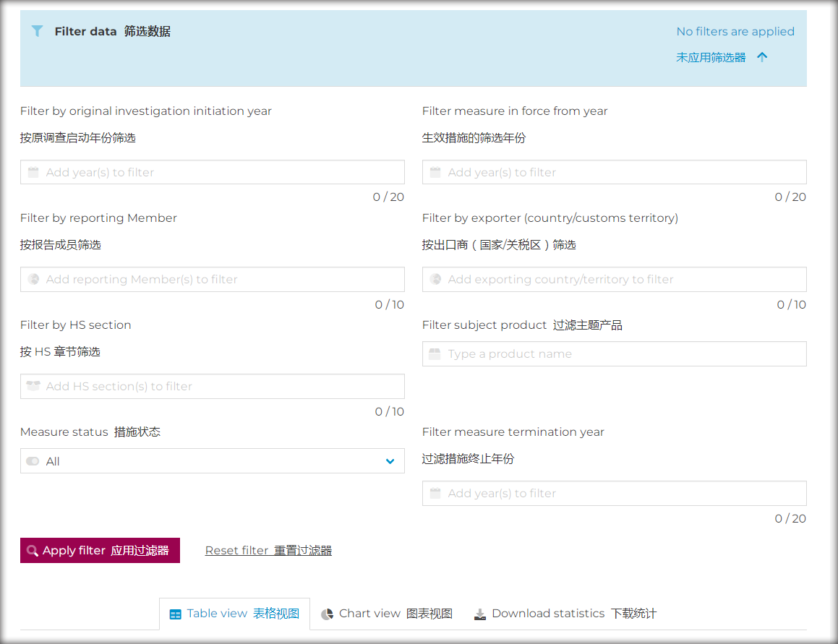Click the Apply filter button

coord(100,551)
